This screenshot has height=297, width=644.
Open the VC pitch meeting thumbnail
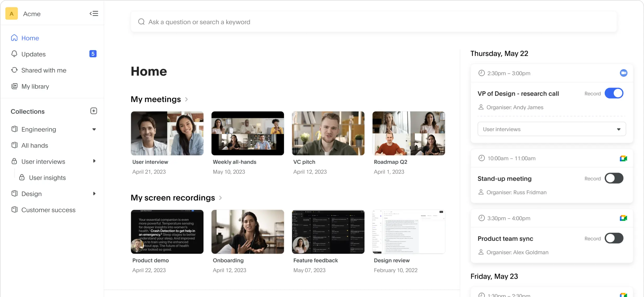coord(328,133)
